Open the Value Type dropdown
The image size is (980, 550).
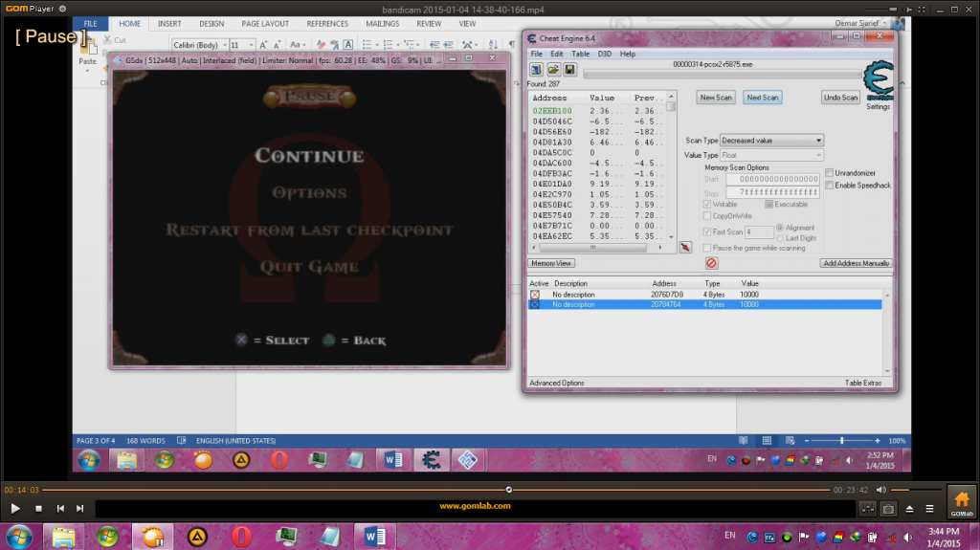pos(771,155)
